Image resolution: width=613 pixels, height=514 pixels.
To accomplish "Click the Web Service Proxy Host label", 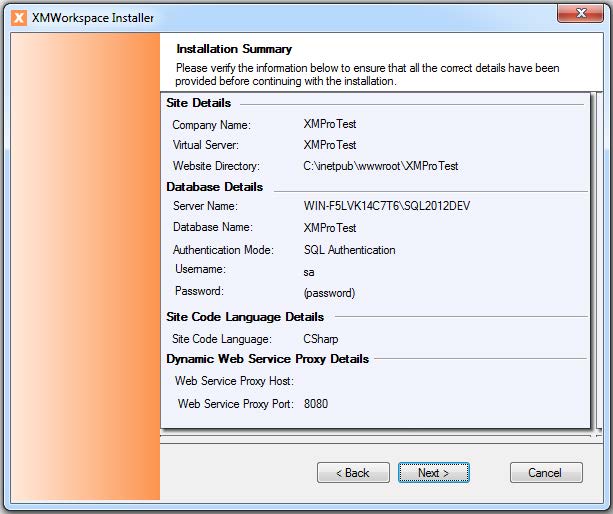I will click(234, 381).
